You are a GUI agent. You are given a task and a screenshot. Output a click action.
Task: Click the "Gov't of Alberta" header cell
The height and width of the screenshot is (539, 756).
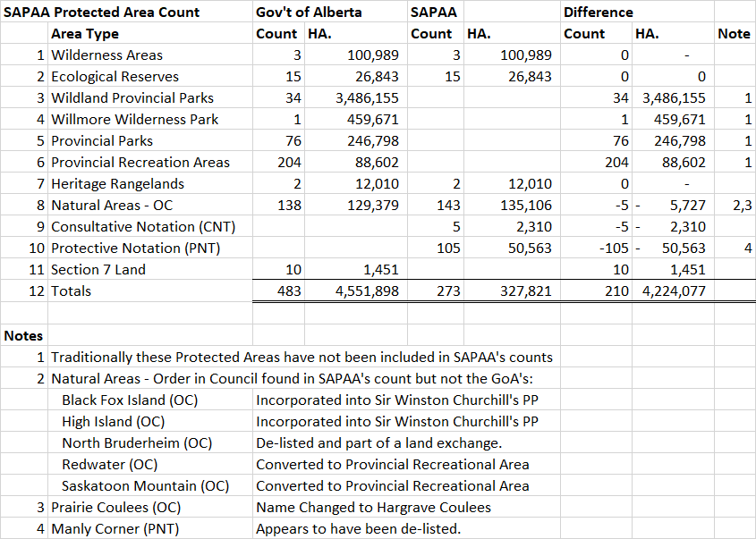299,12
